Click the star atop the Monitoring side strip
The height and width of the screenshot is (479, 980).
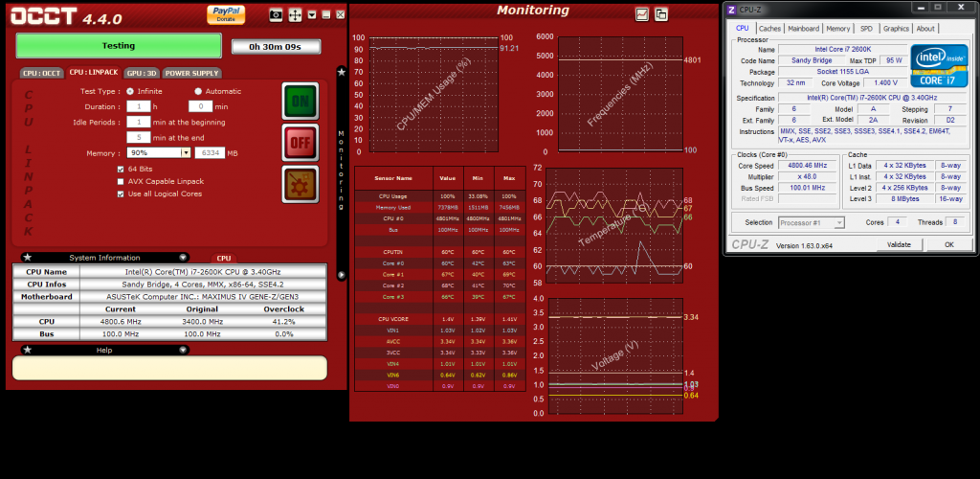click(342, 73)
